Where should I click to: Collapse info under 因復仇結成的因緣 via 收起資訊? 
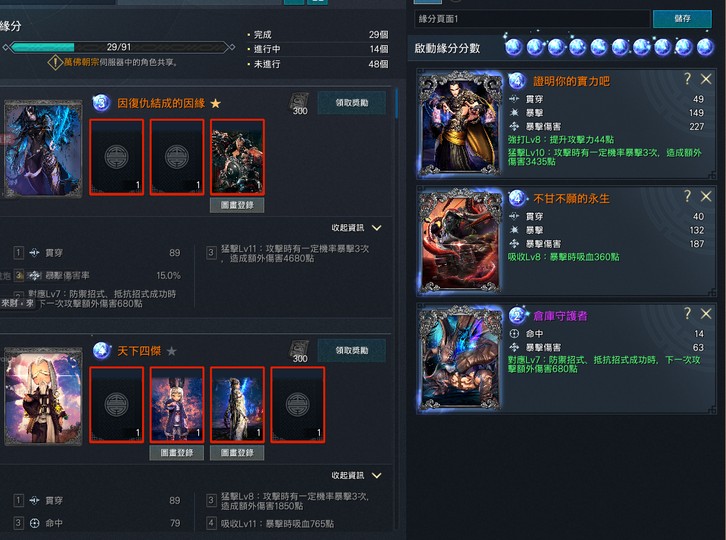pyautogui.click(x=357, y=228)
